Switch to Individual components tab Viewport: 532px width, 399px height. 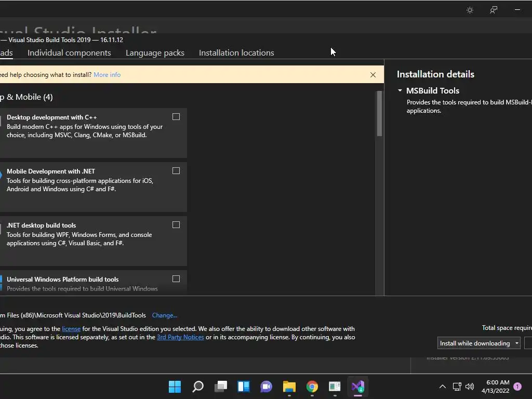(69, 53)
